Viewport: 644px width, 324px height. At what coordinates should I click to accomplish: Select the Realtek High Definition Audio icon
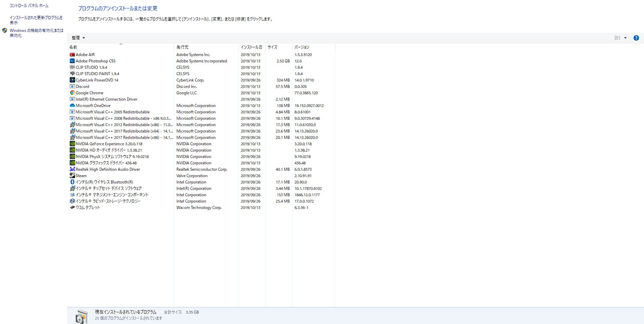click(x=72, y=169)
